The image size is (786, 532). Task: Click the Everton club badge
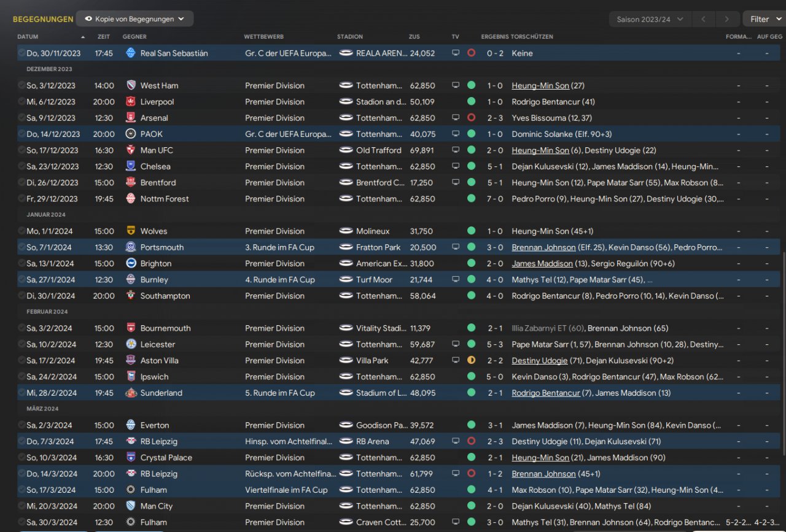130,425
